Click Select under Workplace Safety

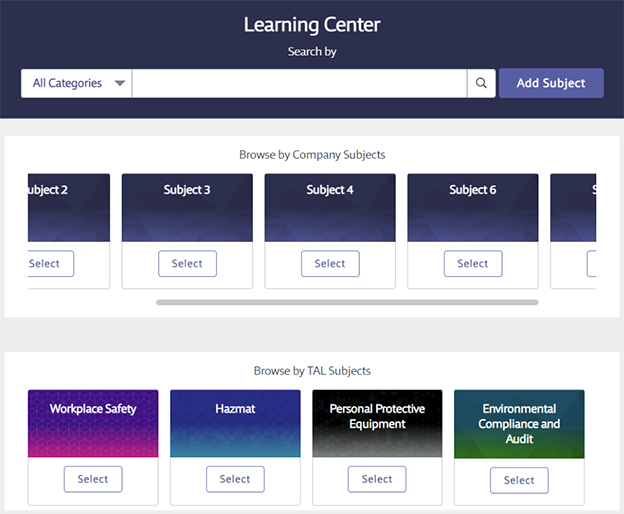[x=93, y=479]
